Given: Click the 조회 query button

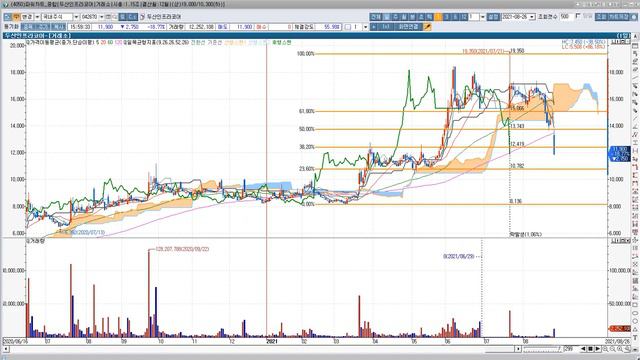Looking at the screenshot, I should click(x=601, y=17).
